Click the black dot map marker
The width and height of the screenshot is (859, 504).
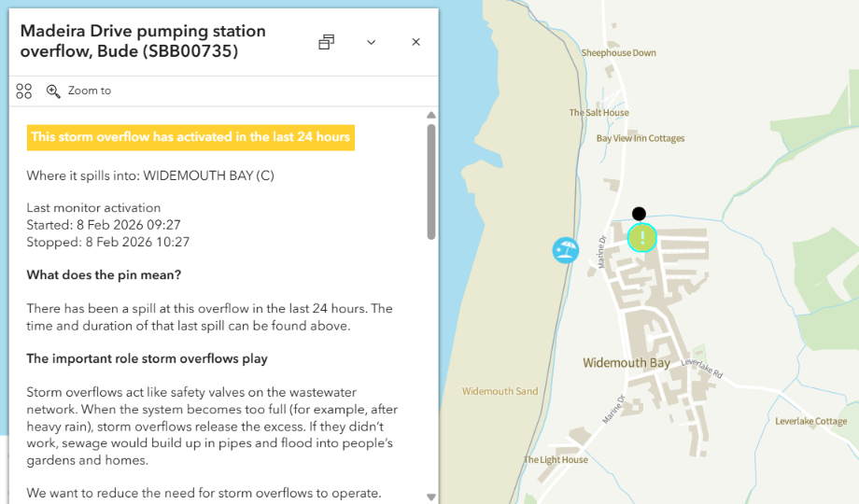pos(639,214)
